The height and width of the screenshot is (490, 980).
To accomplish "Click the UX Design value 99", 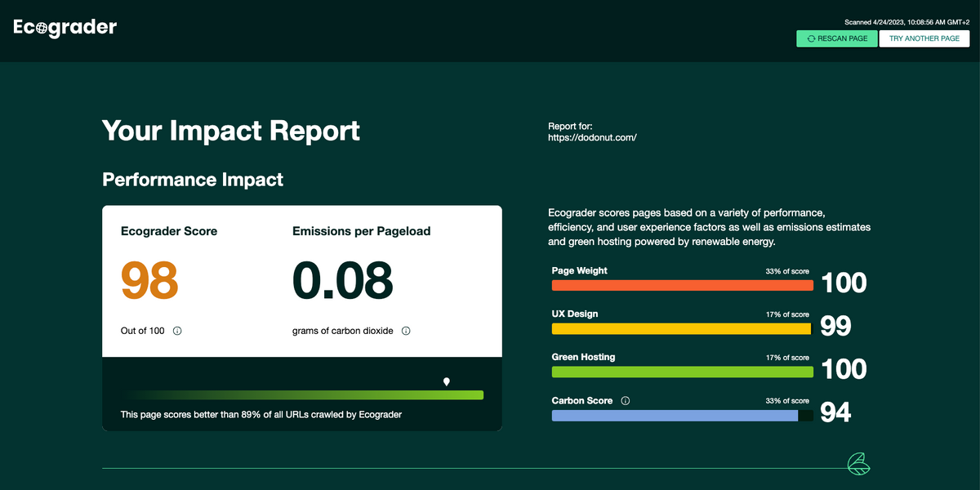I will click(x=835, y=326).
